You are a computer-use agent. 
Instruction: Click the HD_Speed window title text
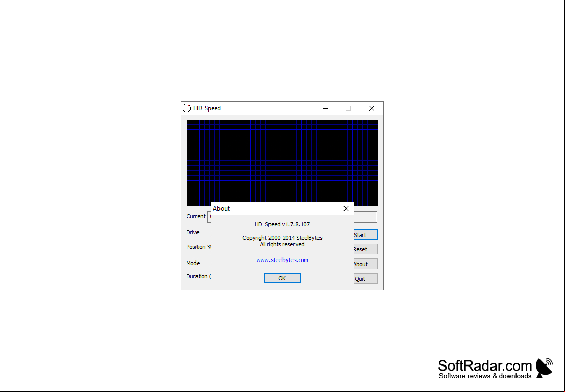click(x=207, y=108)
